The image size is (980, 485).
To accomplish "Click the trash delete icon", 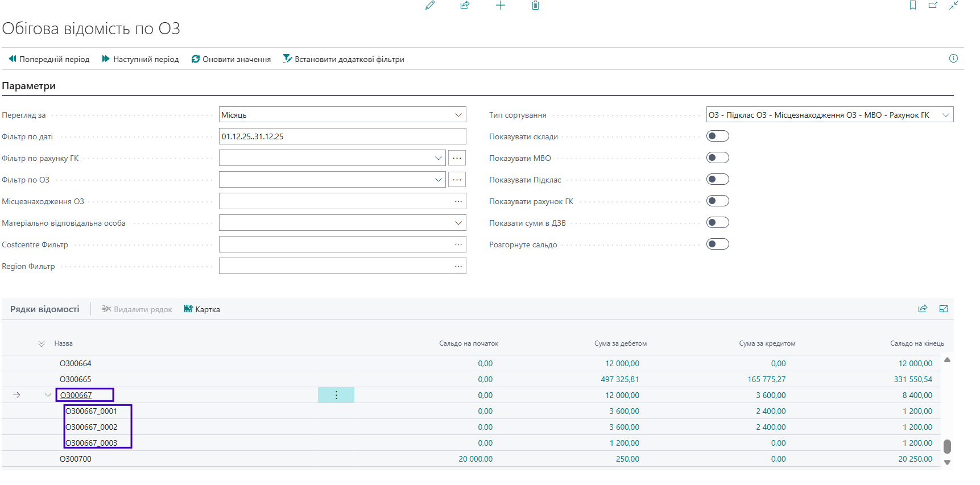I will 535,6.
